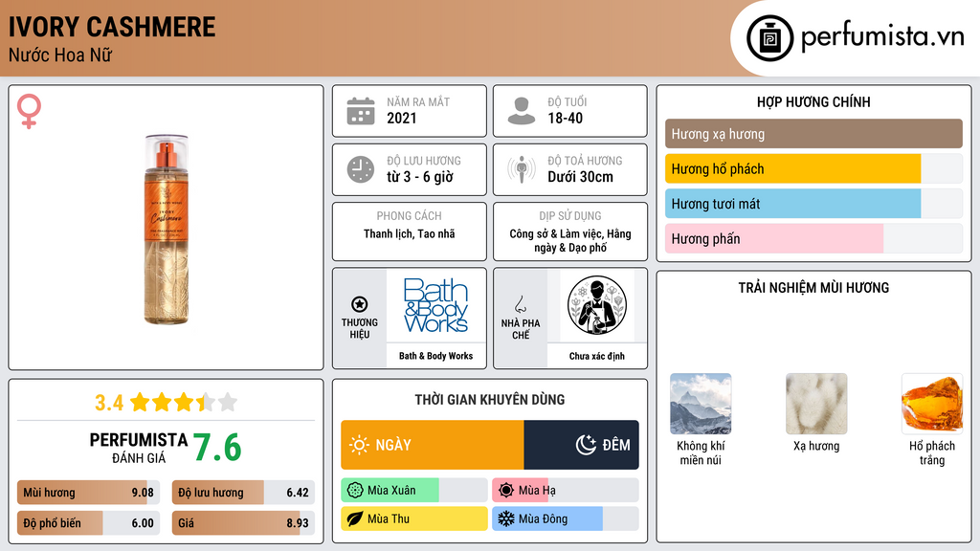This screenshot has width=980, height=551.
Task: Click the style text Thanh lịch, Tao nhã
Action: pyautogui.click(x=410, y=233)
